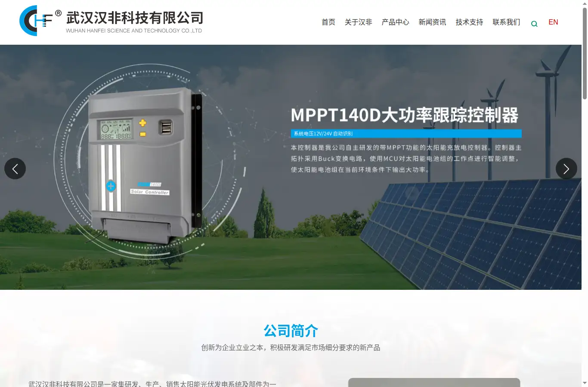
Task: Click the Wuhan Hanfei company logo
Action: pos(111,21)
